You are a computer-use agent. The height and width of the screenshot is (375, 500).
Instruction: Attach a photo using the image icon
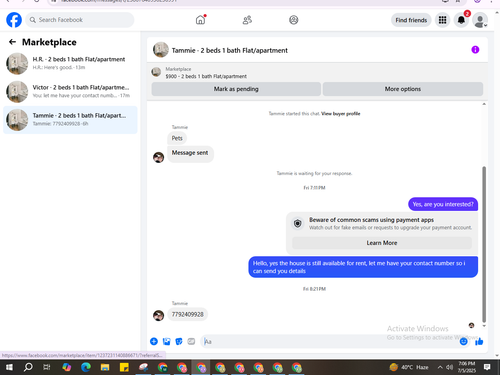[166, 341]
